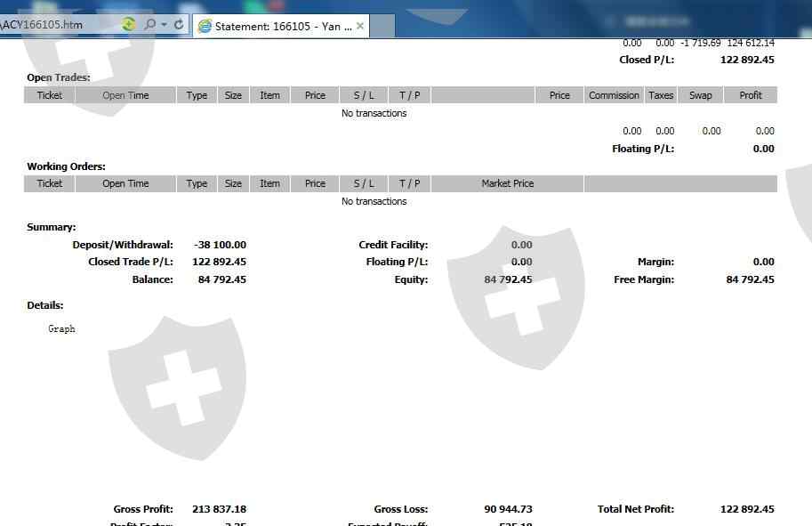This screenshot has width=812, height=526.
Task: Click the compatibility view icon in address bar
Action: (x=129, y=25)
